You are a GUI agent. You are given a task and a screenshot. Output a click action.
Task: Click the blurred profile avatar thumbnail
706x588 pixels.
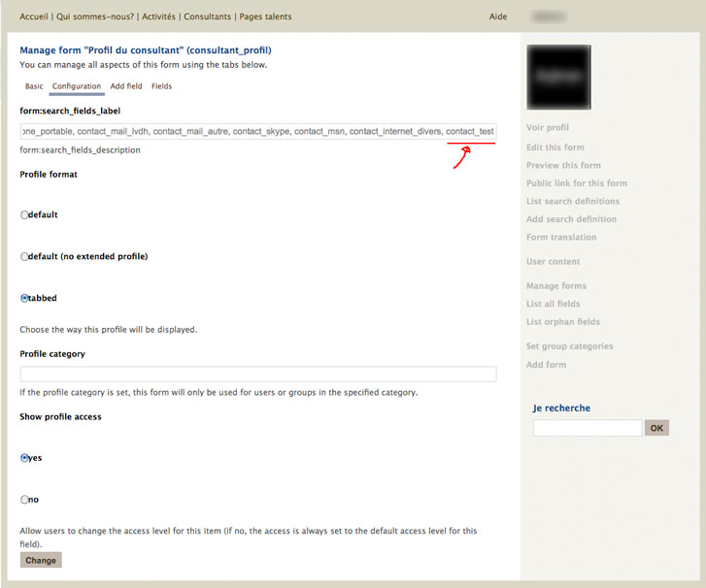click(558, 77)
